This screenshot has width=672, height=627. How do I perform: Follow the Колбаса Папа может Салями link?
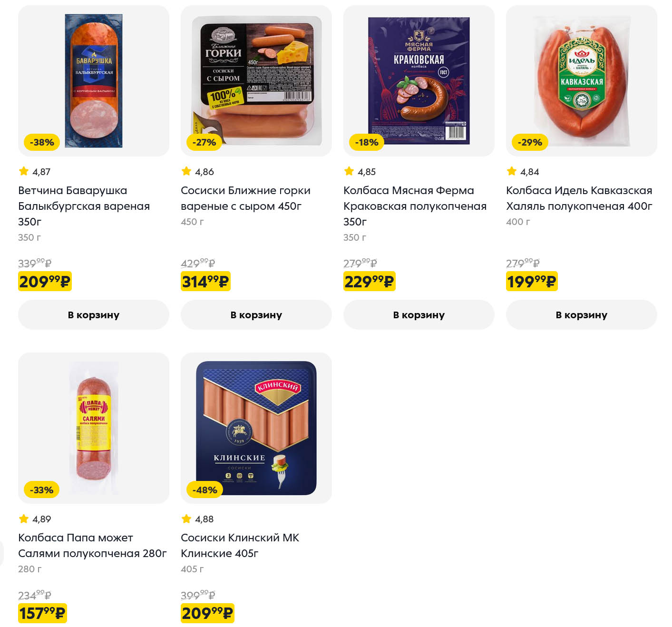(92, 545)
